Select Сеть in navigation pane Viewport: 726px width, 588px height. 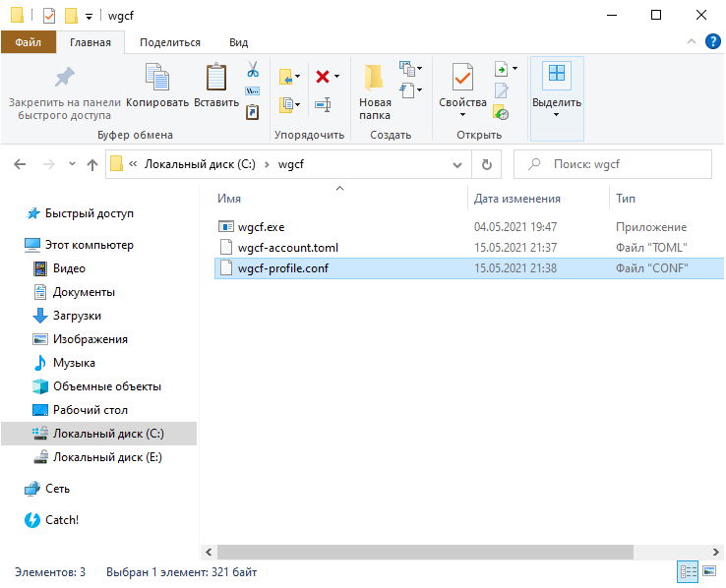57,489
